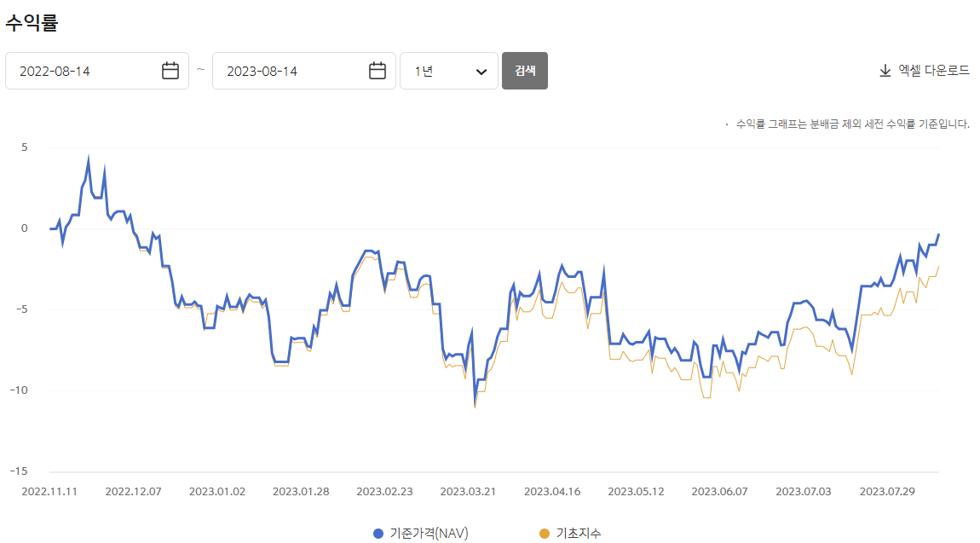
Task: Click x-axis label 2023.04.16
Action: tap(552, 491)
